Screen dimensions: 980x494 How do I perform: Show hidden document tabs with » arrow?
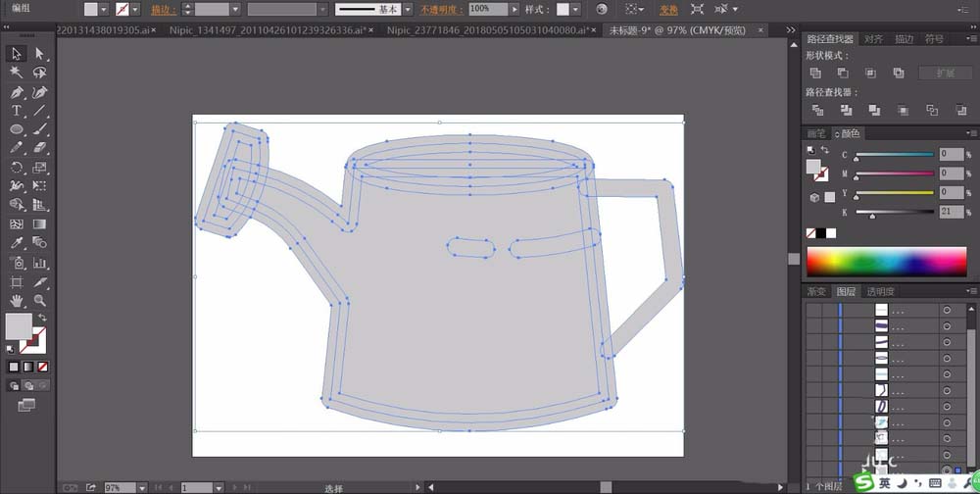[791, 29]
